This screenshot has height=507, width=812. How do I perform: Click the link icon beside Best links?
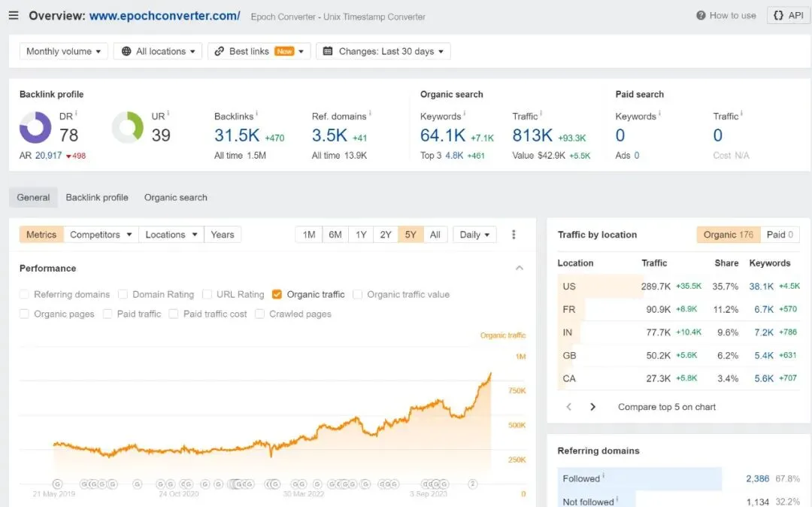click(x=219, y=51)
